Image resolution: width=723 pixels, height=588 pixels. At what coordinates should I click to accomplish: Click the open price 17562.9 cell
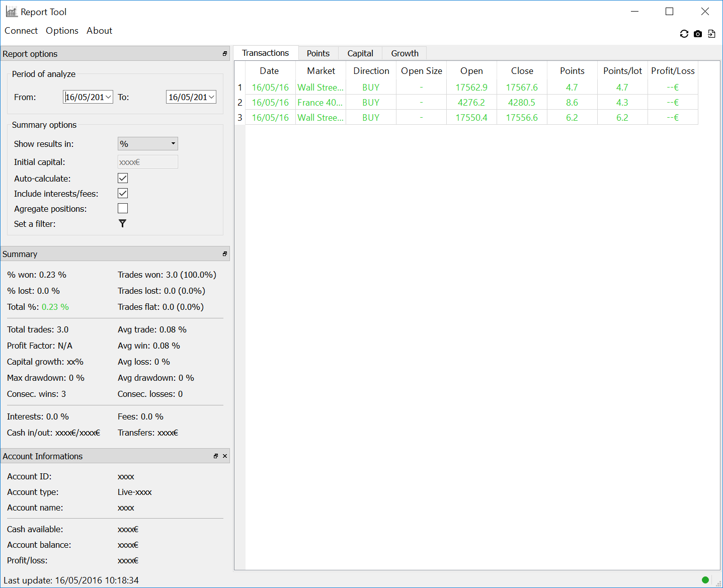pos(472,87)
